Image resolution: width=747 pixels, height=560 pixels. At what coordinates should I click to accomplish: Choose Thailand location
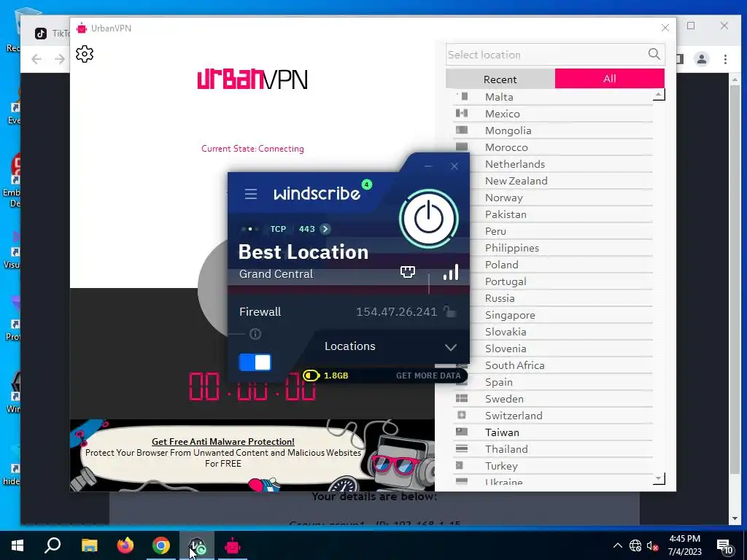553,449
